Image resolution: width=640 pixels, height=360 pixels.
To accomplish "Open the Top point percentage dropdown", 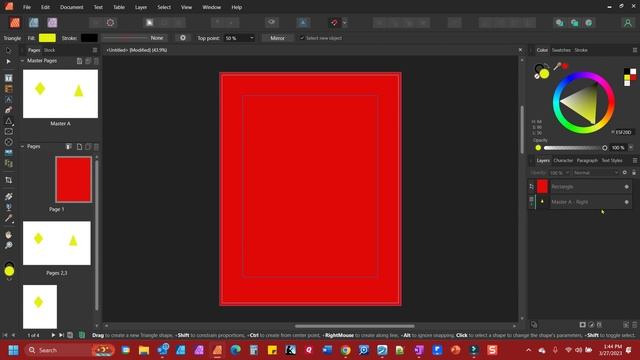I will click(251, 38).
